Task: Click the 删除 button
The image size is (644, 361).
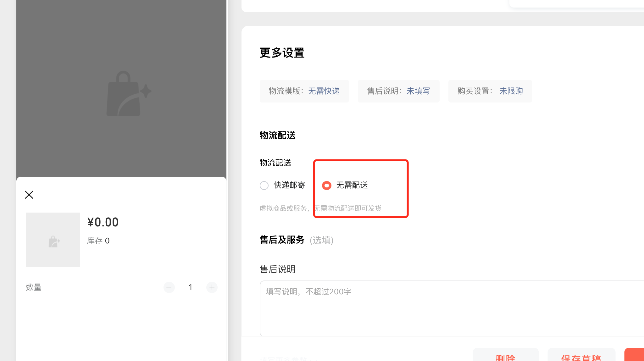Action: pos(505,357)
